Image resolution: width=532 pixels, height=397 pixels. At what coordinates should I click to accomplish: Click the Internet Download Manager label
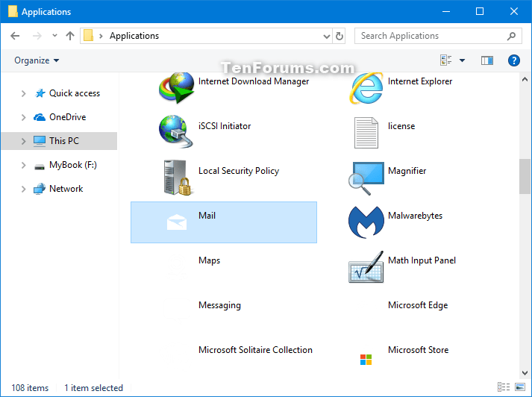(x=254, y=81)
